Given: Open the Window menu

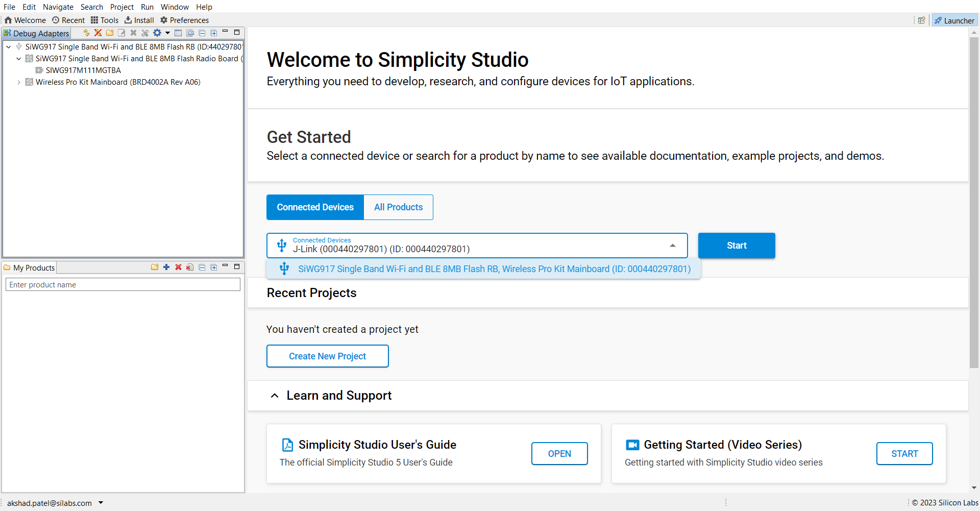Looking at the screenshot, I should (175, 7).
